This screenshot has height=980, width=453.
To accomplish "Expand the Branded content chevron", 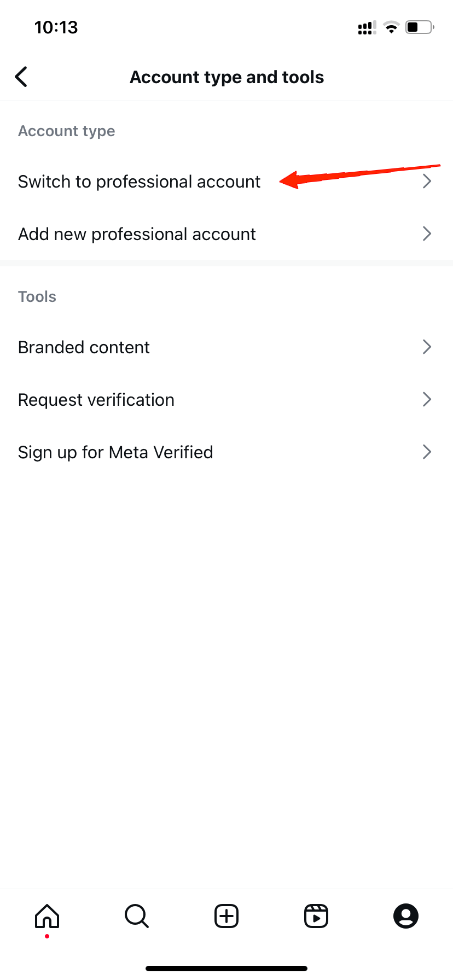I will click(427, 347).
